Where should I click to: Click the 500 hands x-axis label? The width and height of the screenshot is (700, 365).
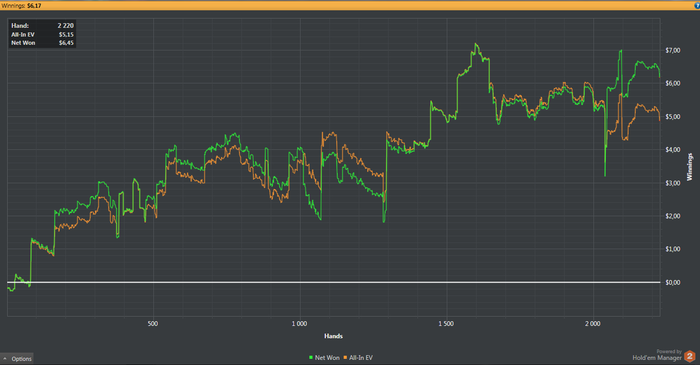(x=153, y=324)
